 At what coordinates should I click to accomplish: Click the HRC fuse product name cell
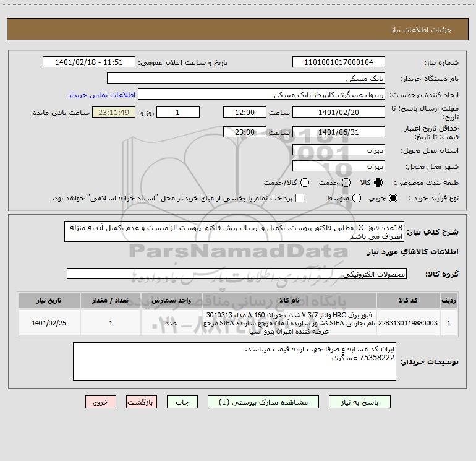pos(289,323)
